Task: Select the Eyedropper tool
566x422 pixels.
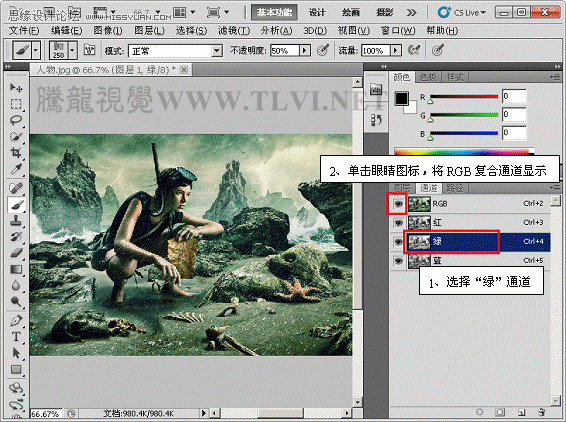Action: pos(16,169)
